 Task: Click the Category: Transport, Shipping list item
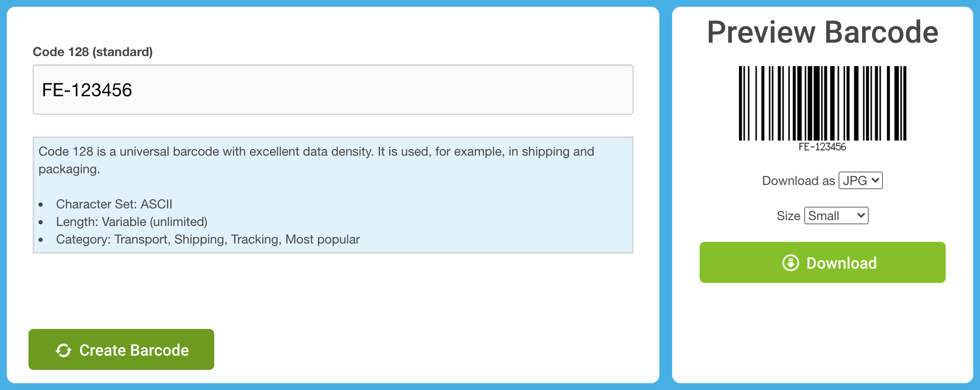click(x=208, y=239)
